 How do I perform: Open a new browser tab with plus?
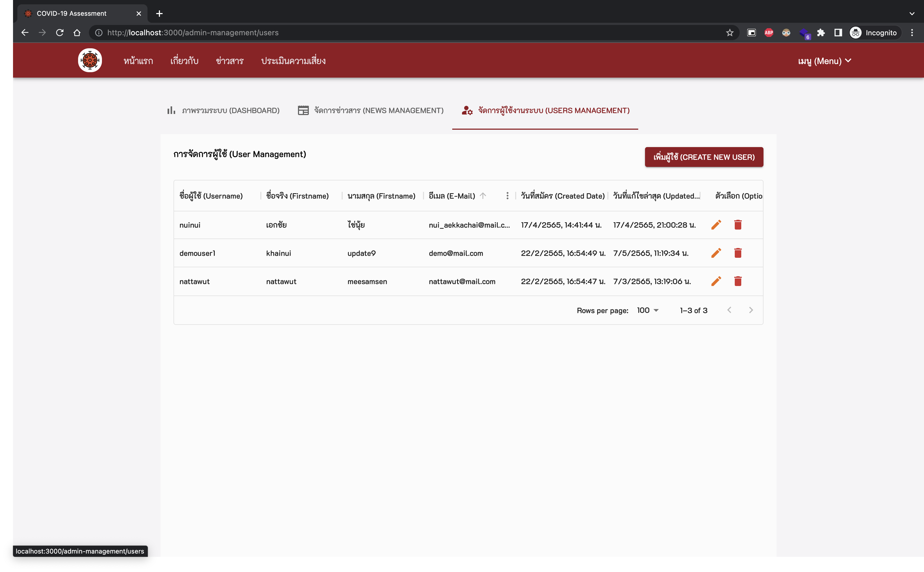pos(159,14)
